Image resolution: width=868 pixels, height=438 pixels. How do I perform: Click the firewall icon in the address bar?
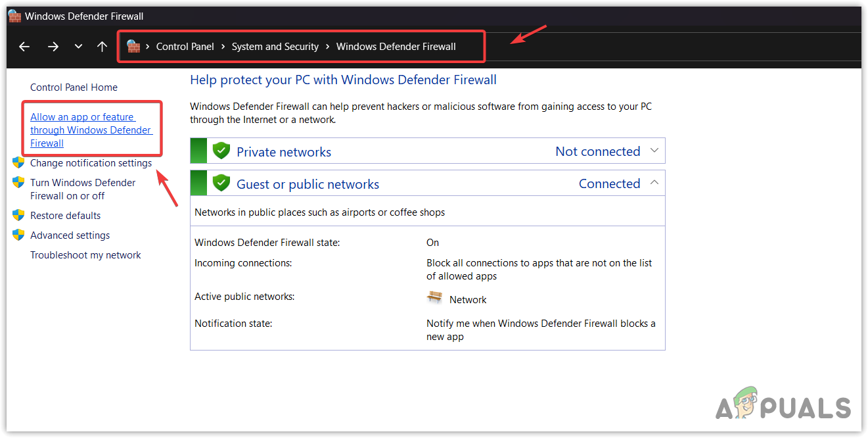[x=133, y=47]
